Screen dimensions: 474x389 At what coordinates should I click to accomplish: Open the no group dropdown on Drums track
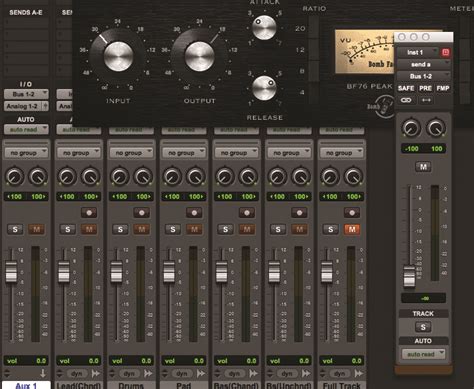[131, 153]
